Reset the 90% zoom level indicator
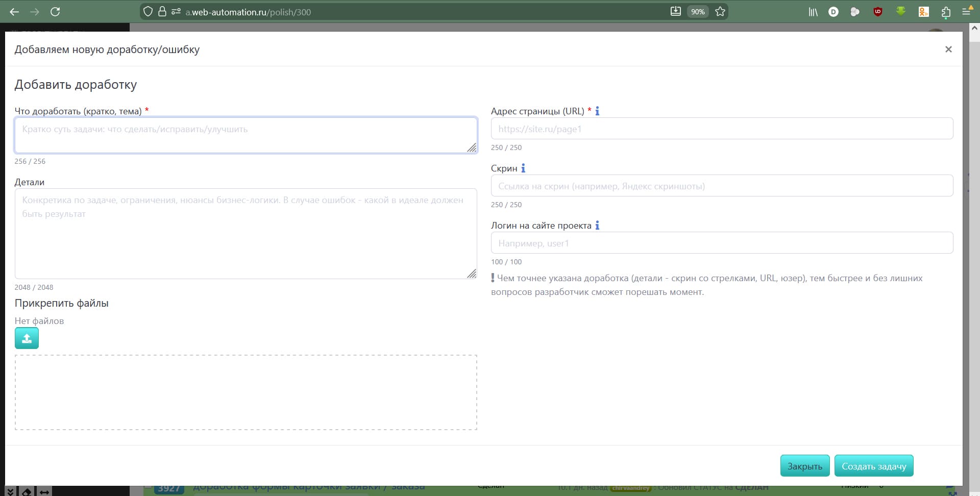This screenshot has width=980, height=496. coord(697,12)
